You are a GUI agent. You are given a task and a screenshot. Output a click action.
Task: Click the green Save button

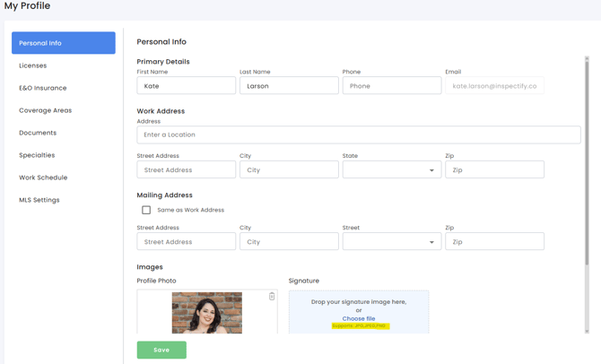(161, 350)
